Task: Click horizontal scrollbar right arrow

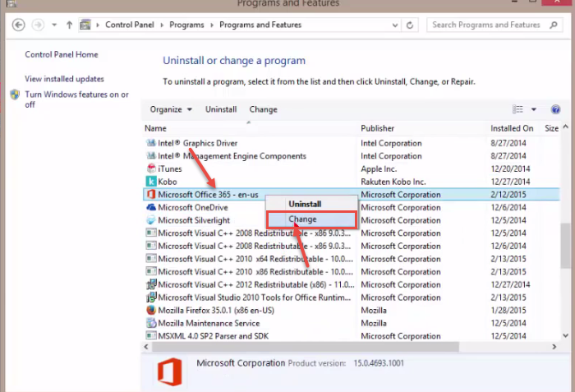Action: click(554, 347)
